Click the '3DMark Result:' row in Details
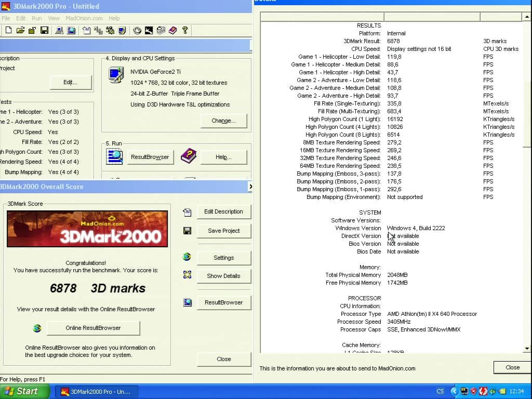 (x=392, y=41)
